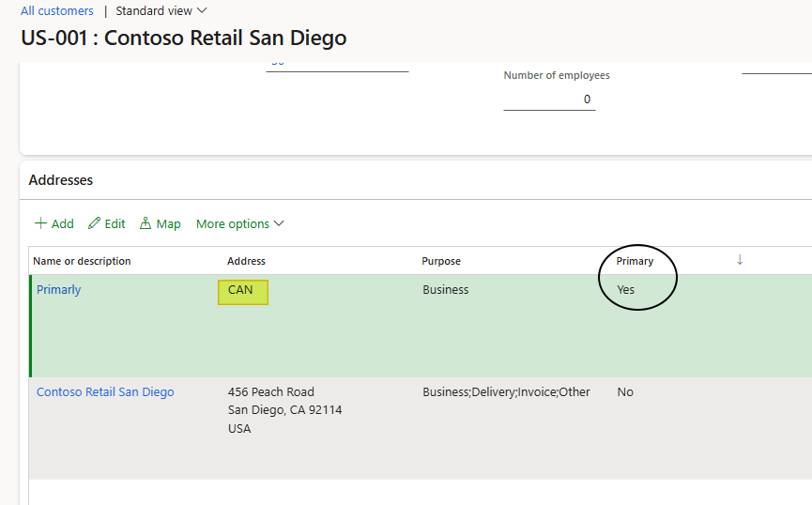Select the No primary value cell

[x=625, y=392]
